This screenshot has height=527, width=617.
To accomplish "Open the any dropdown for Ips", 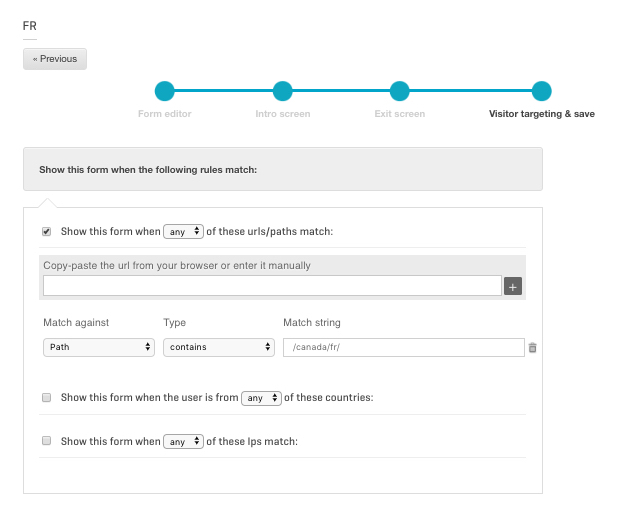I will click(183, 442).
